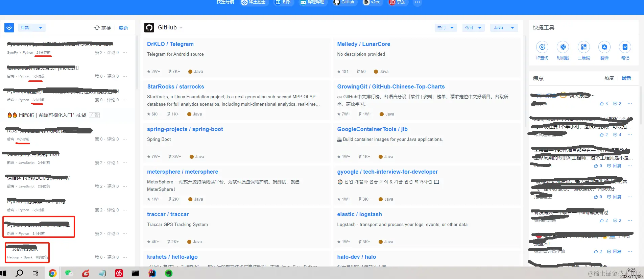Open the spring-projects / spring-boot repository
The height and width of the screenshot is (279, 644).
tap(185, 129)
